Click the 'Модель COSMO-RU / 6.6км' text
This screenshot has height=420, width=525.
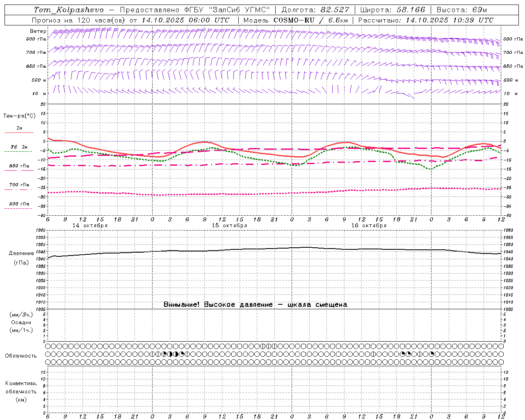tap(295, 20)
